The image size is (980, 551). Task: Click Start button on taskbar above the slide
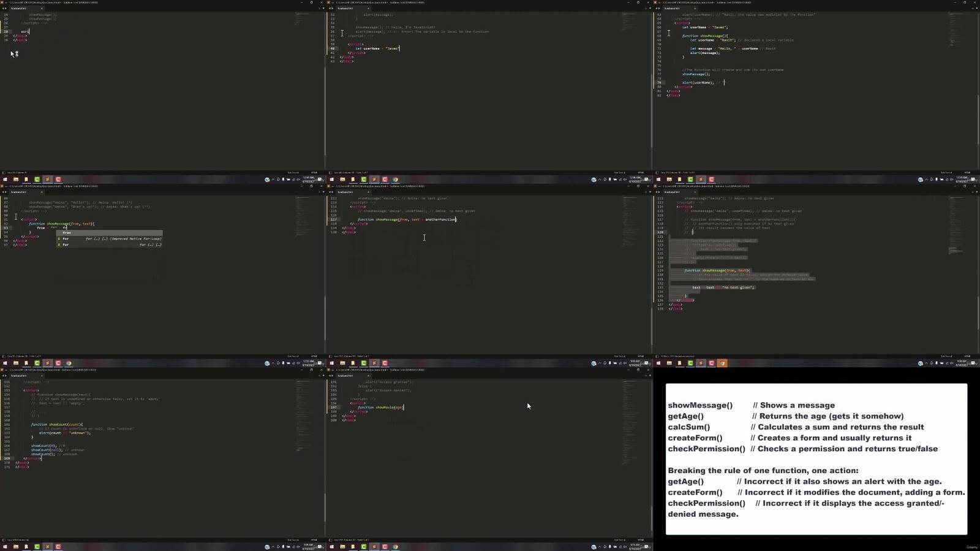(658, 363)
